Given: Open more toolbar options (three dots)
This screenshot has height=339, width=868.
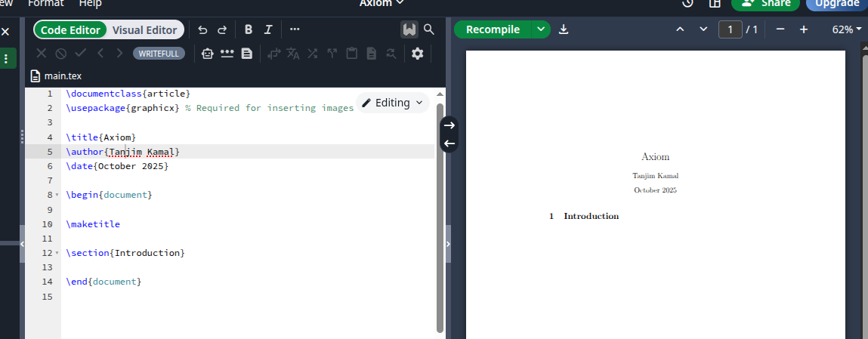Looking at the screenshot, I should point(295,29).
